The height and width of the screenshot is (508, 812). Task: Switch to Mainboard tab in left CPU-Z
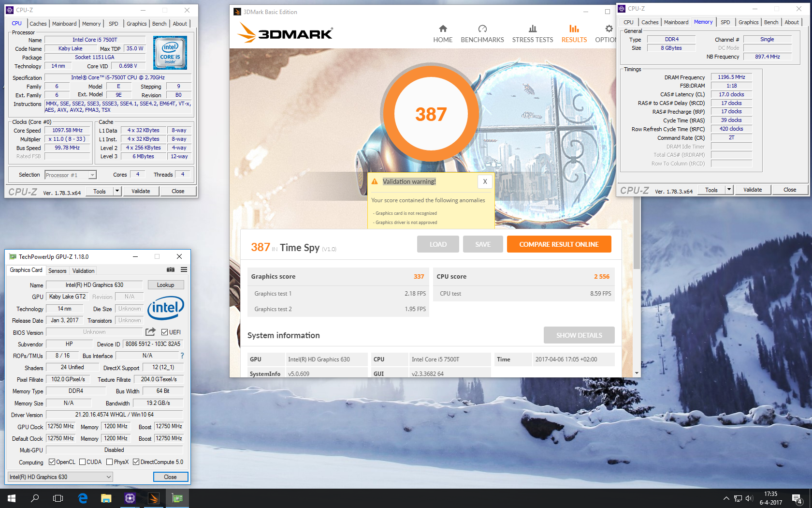[64, 24]
